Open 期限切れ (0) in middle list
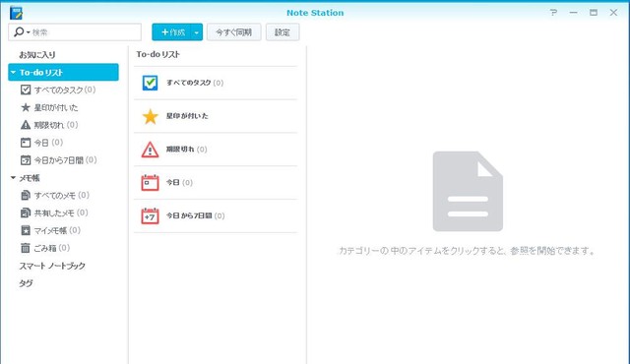This screenshot has width=630, height=364. [x=216, y=150]
